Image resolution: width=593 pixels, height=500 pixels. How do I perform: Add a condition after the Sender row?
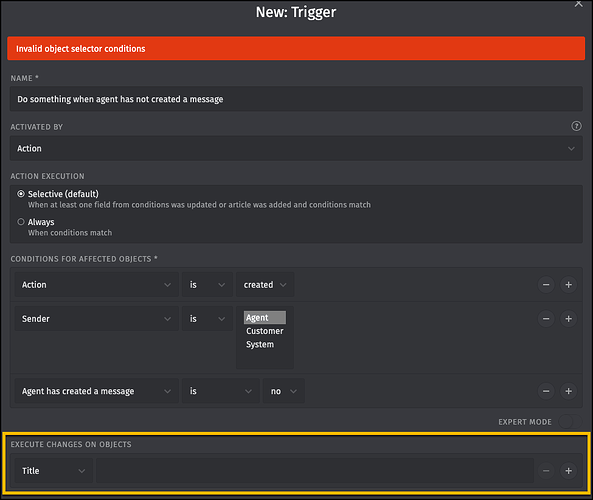568,318
